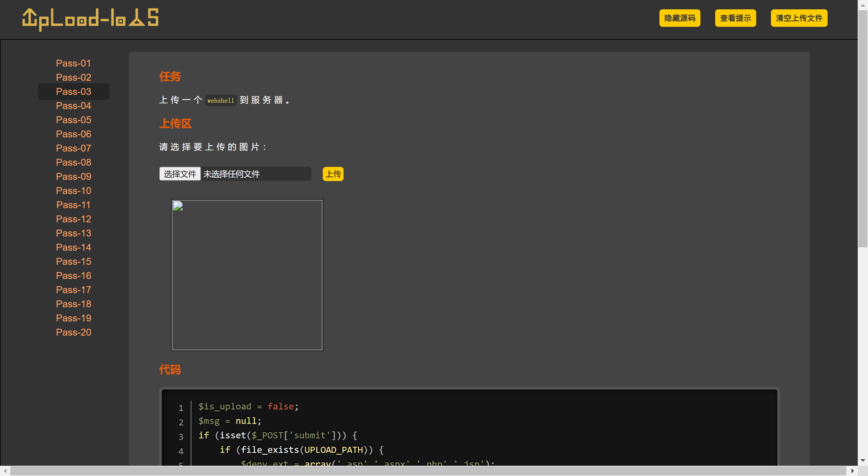Open the Pass-15 challenge

[74, 261]
